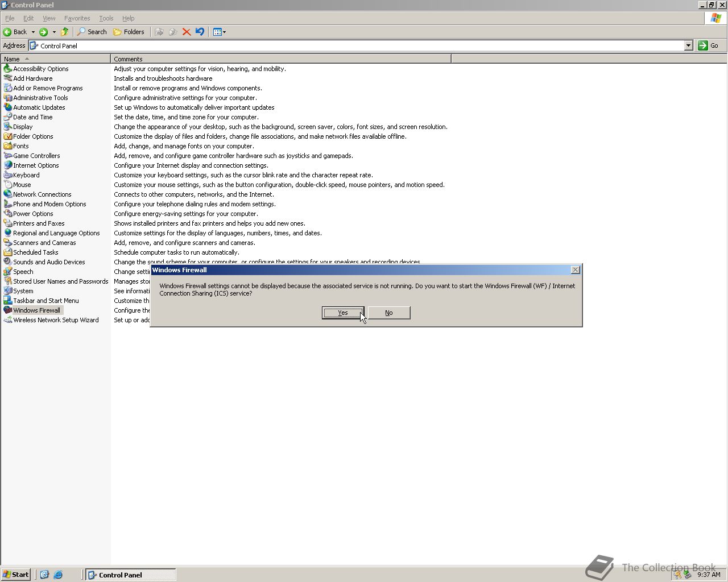Open the File menu
728x582 pixels.
click(10, 18)
